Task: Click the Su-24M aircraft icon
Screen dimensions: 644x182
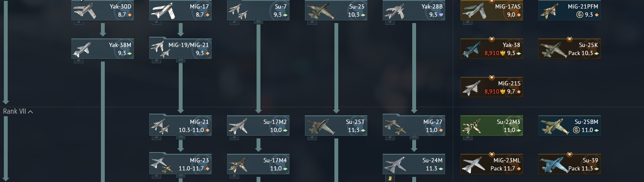Action: pos(398,164)
